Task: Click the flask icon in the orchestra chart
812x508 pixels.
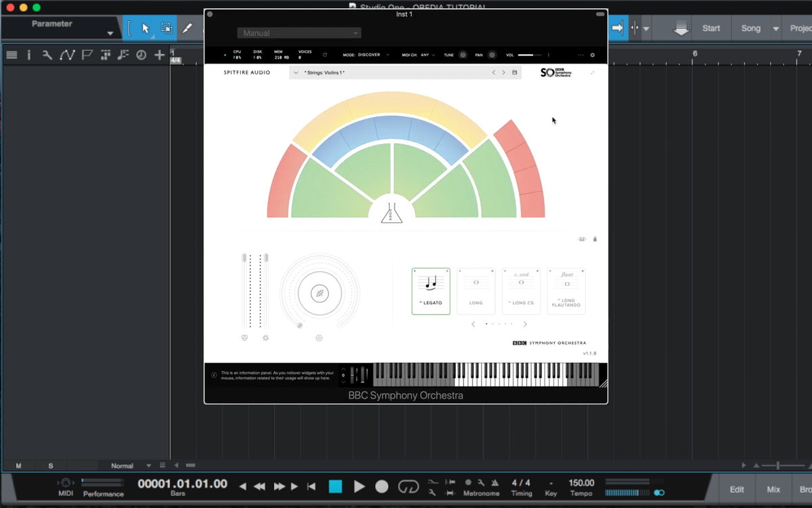Action: [x=391, y=213]
